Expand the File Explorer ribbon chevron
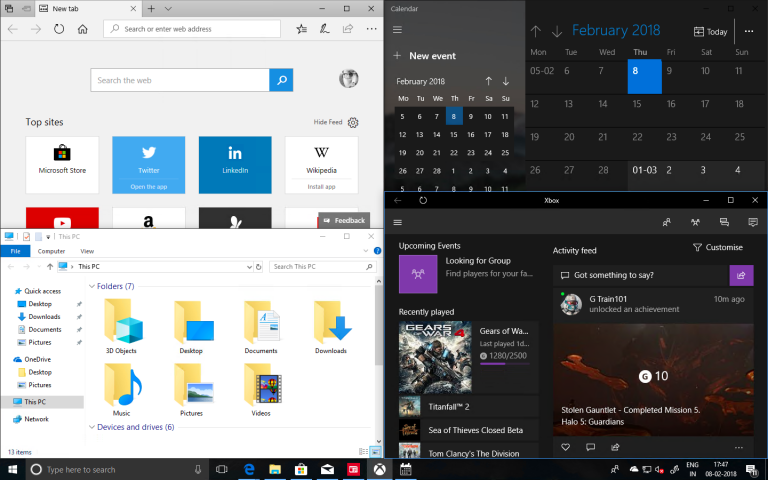768x480 pixels. point(365,251)
